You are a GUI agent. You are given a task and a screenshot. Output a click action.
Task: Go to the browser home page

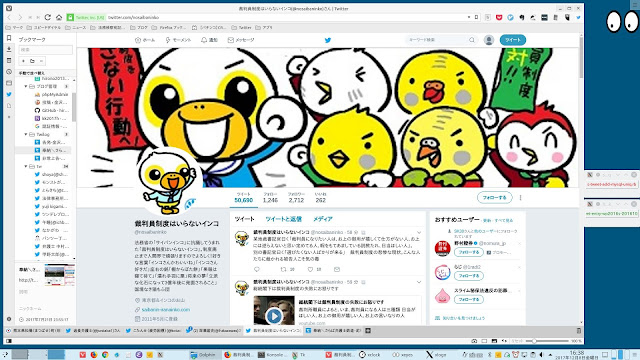pyautogui.click(x=59, y=17)
